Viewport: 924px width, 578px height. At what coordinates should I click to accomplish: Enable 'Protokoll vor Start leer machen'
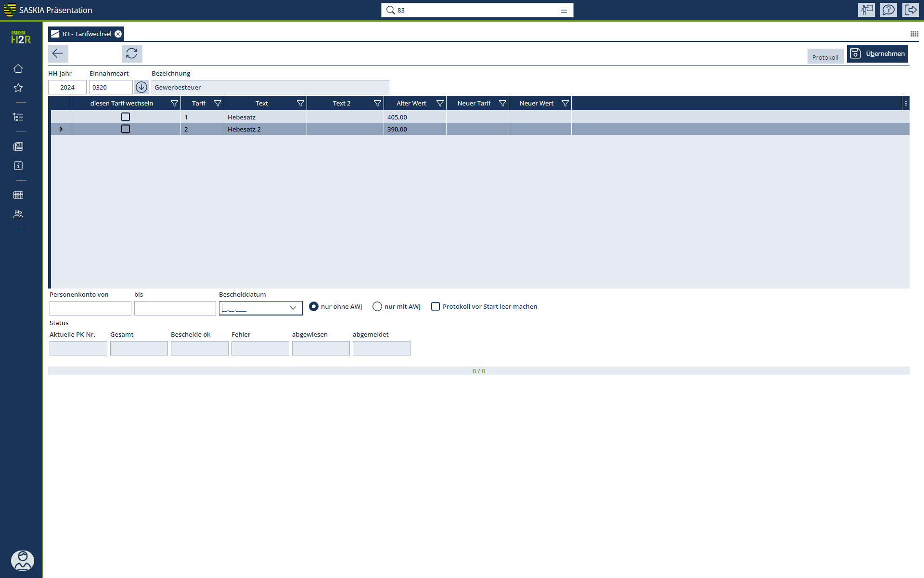coord(436,306)
